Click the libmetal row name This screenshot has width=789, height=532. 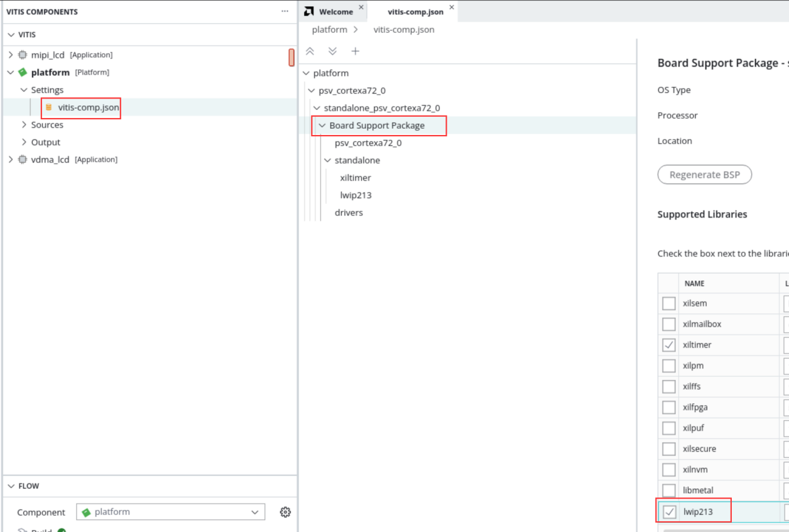[698, 490]
